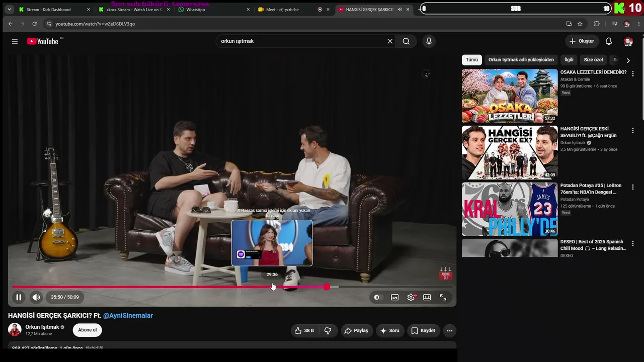Open the OSAKA LEZZETLERİ video thumbnail
Viewport: 644px width, 362px height.
(510, 96)
